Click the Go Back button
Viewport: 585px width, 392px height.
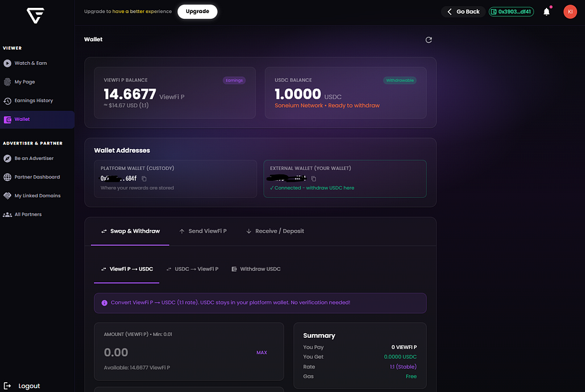[x=463, y=12]
